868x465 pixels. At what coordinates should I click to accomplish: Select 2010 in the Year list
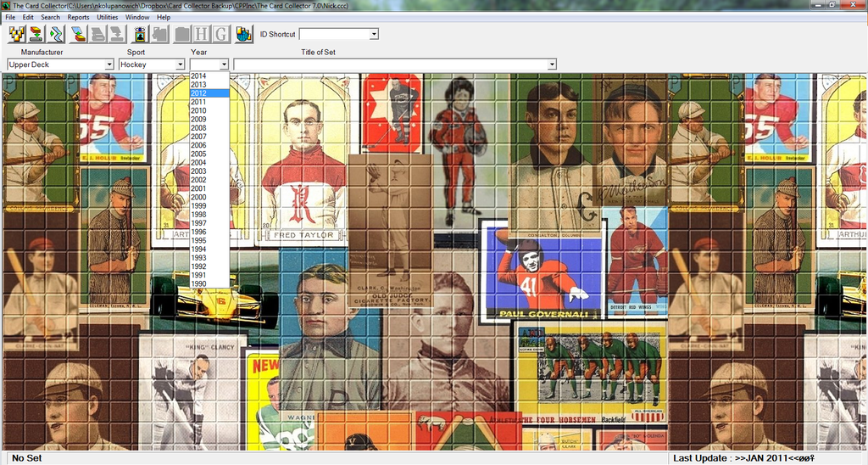pyautogui.click(x=209, y=110)
